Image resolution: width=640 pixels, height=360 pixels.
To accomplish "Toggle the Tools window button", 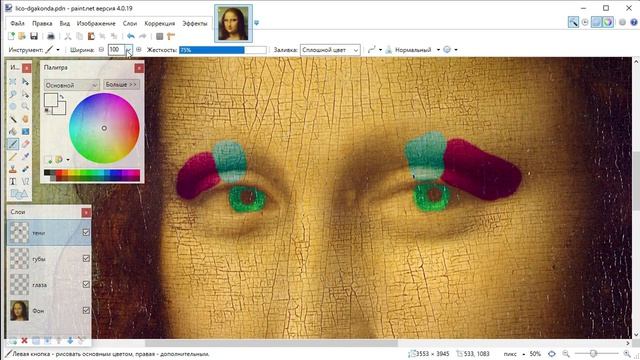I will pos(573,22).
